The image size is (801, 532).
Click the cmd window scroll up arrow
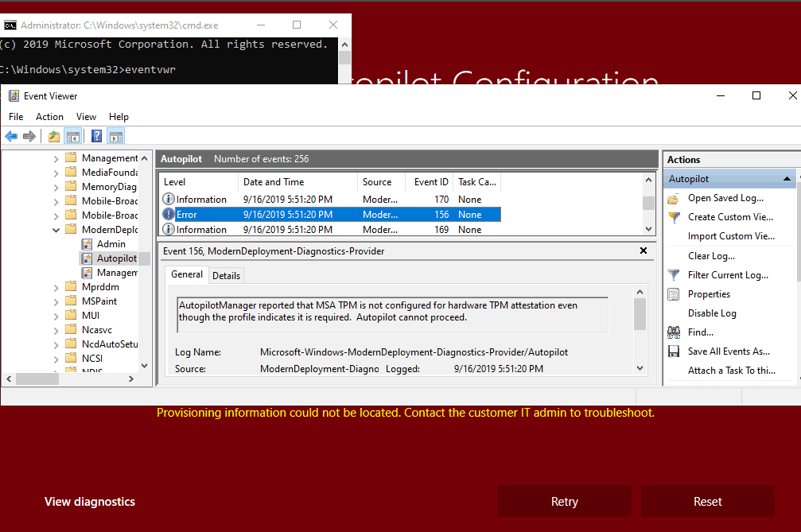point(344,45)
